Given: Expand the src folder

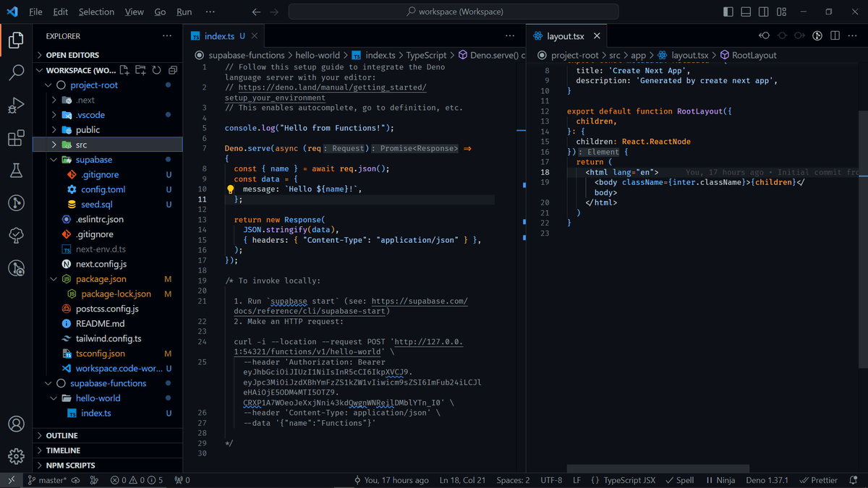Looking at the screenshot, I should pos(108,145).
